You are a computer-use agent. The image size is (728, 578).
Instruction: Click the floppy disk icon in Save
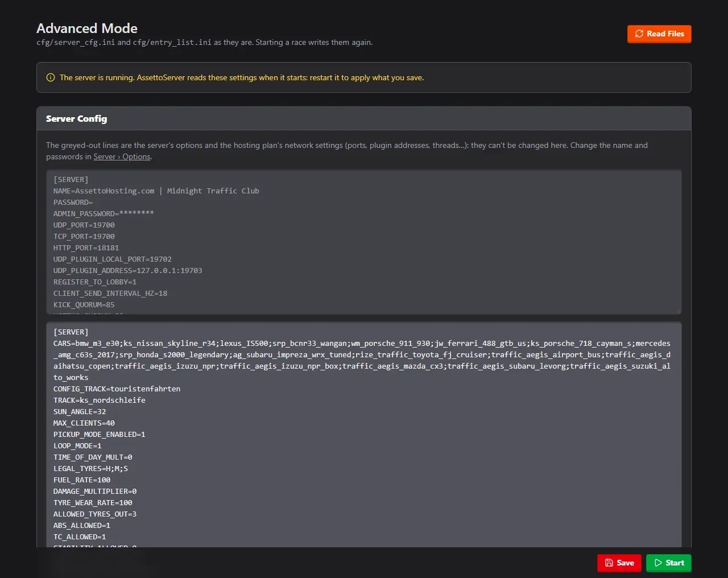609,563
